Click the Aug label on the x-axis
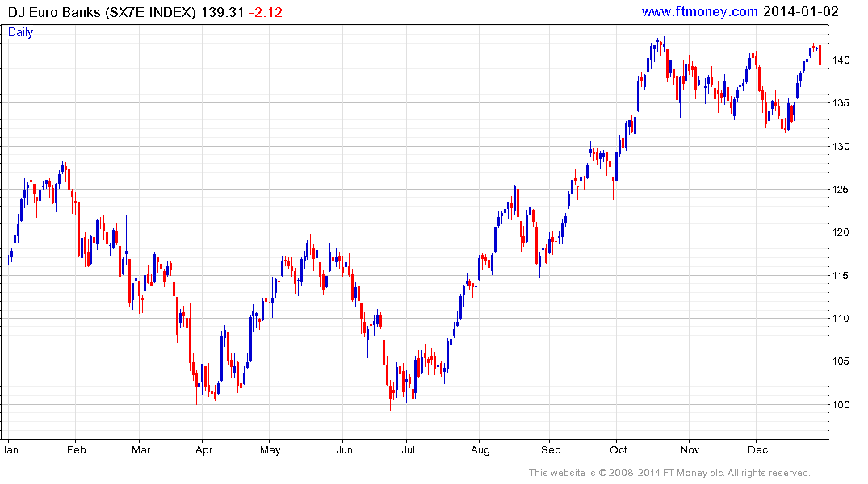Image resolution: width=868 pixels, height=484 pixels. click(480, 449)
